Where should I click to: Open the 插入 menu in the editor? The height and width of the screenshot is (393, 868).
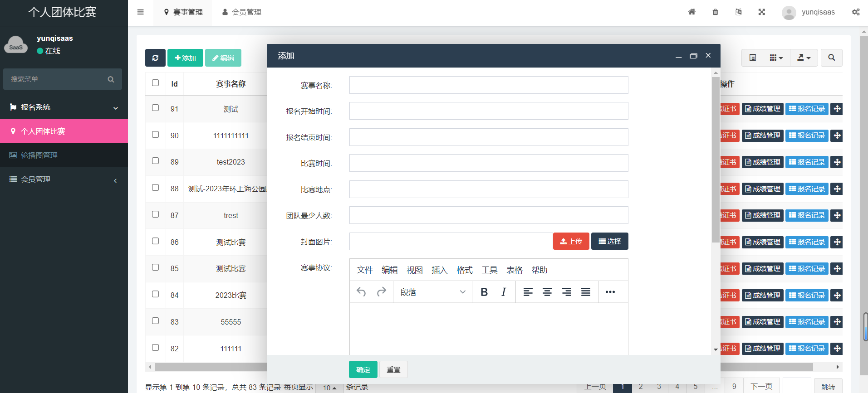pyautogui.click(x=439, y=270)
